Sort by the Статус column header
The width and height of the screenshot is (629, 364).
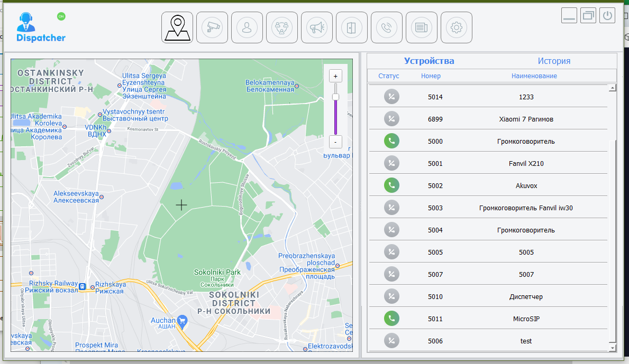(x=388, y=76)
